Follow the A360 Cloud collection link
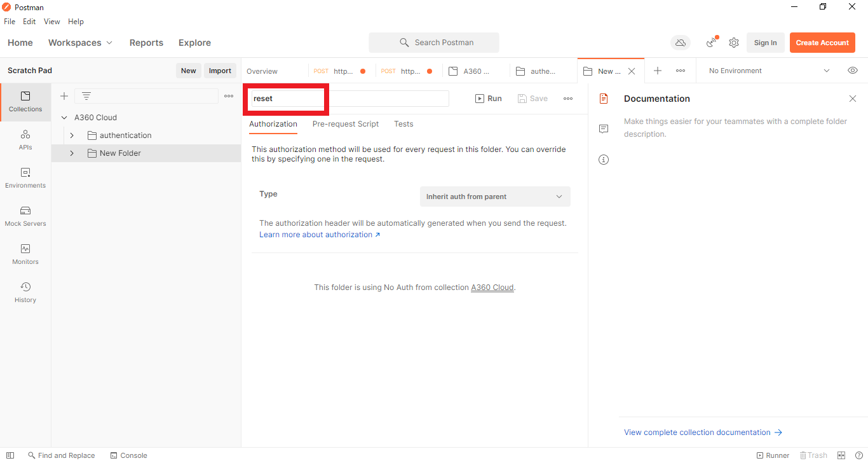The height and width of the screenshot is (463, 868). [x=492, y=287]
